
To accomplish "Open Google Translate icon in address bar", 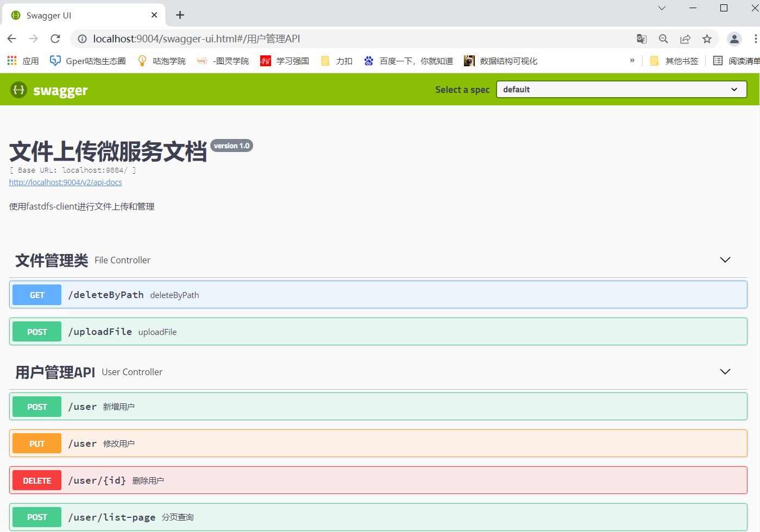I will [642, 39].
